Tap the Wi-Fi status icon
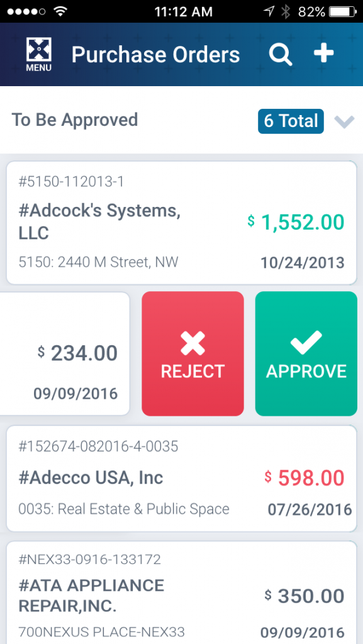The width and height of the screenshot is (363, 644). pyautogui.click(x=60, y=11)
